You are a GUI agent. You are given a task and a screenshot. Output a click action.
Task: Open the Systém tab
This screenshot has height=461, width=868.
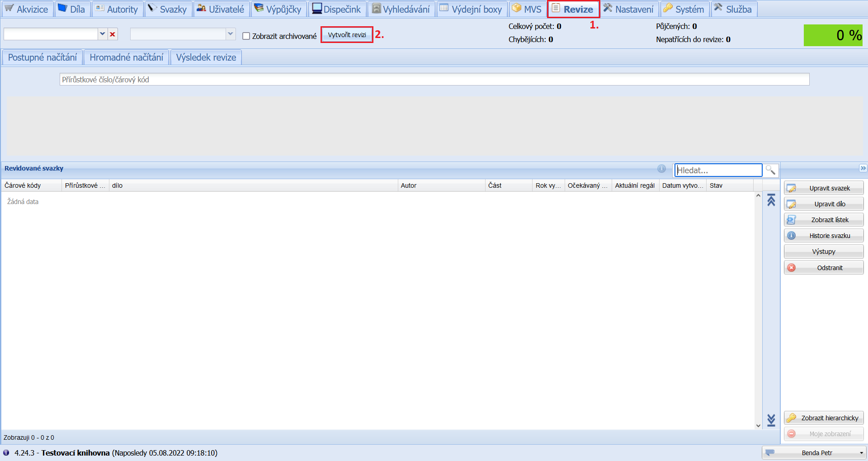point(684,9)
